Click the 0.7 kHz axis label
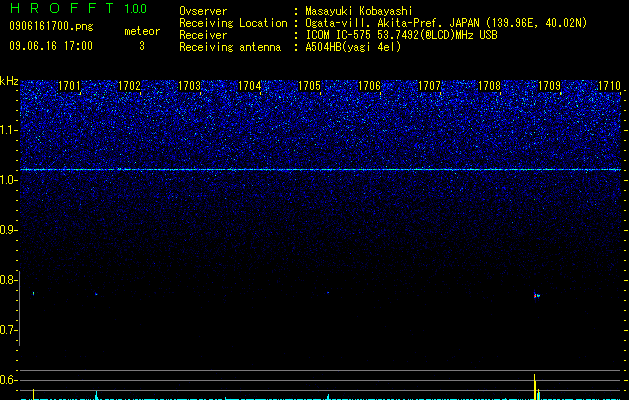Image resolution: width=629 pixels, height=400 pixels. tap(9, 330)
